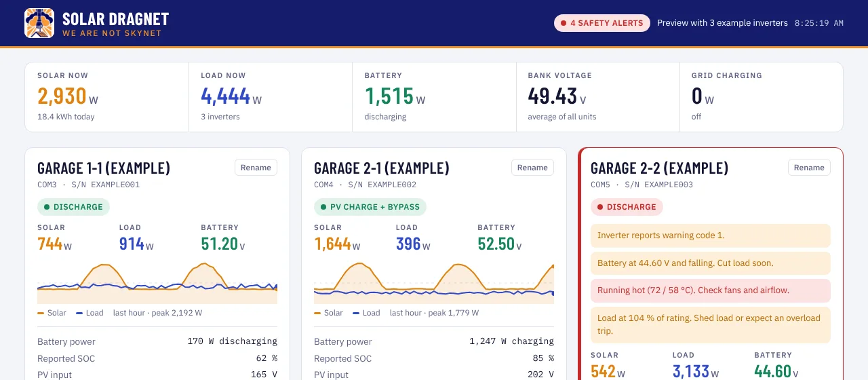Click the Reported SOC 62 % value
Viewport: 868px width, 380px height.
tap(267, 358)
